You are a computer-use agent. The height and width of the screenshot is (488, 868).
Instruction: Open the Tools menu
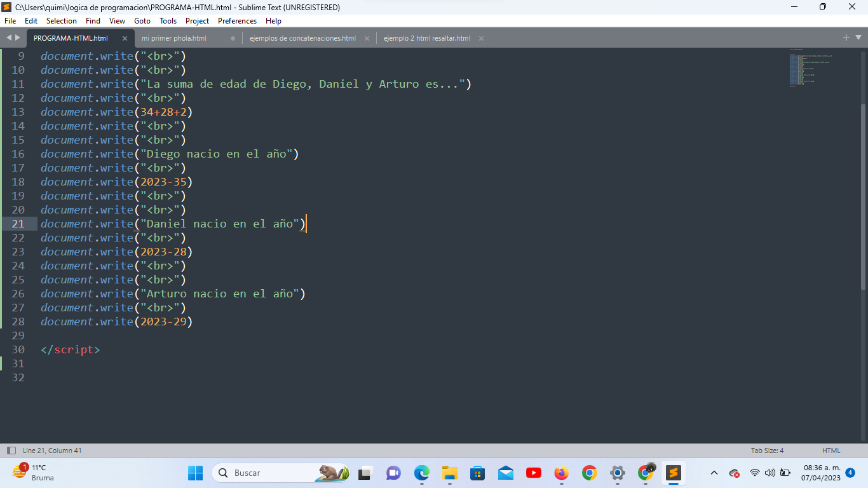pos(168,21)
